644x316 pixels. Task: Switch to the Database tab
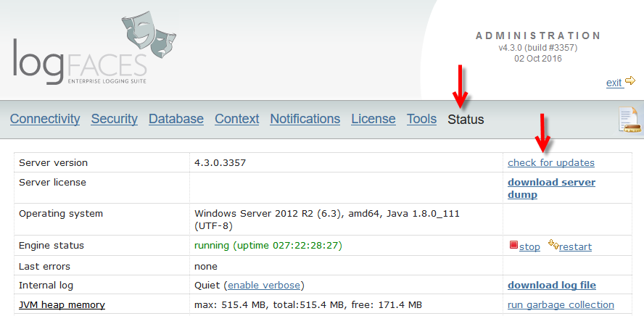point(176,119)
